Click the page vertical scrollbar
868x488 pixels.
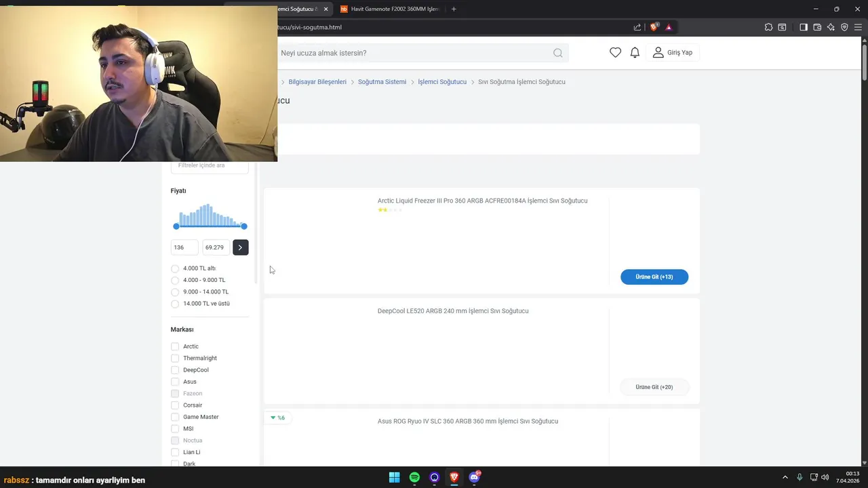(864, 252)
